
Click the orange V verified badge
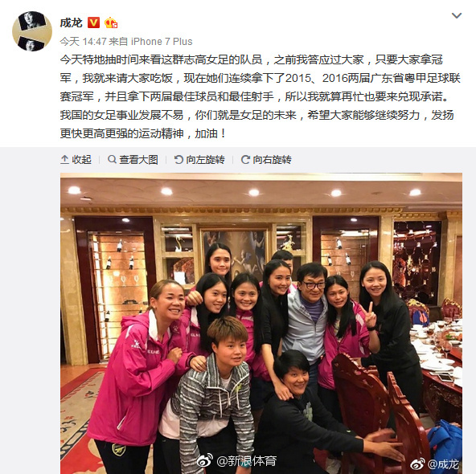click(x=93, y=22)
